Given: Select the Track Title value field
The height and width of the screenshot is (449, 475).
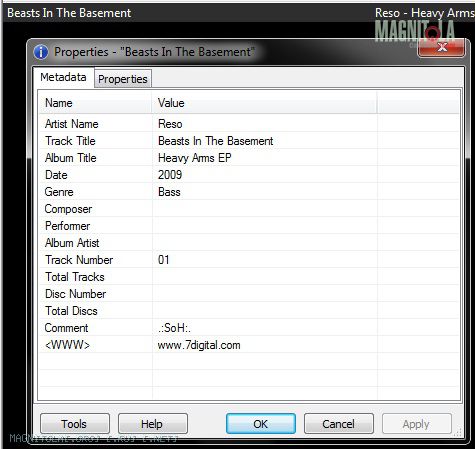Looking at the screenshot, I should tap(265, 141).
